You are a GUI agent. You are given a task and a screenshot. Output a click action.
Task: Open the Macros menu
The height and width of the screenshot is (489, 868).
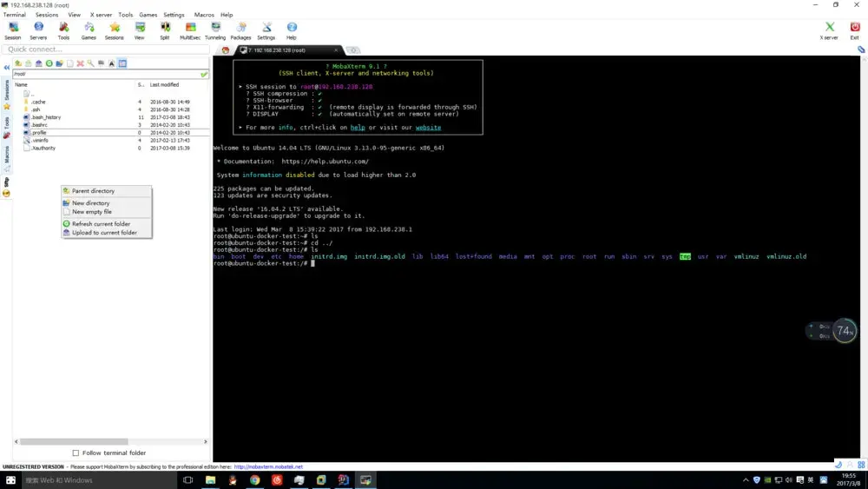pos(204,15)
